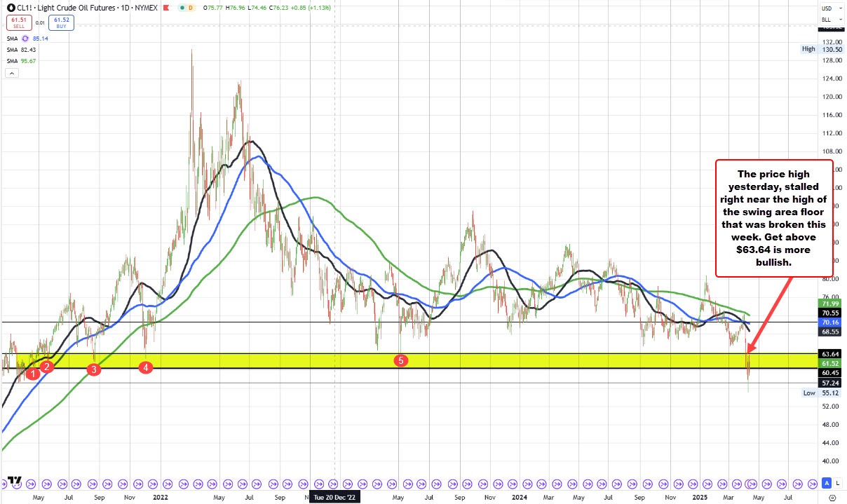Collapse the indicator legend with the chevron
The image size is (847, 504).
click(x=11, y=72)
